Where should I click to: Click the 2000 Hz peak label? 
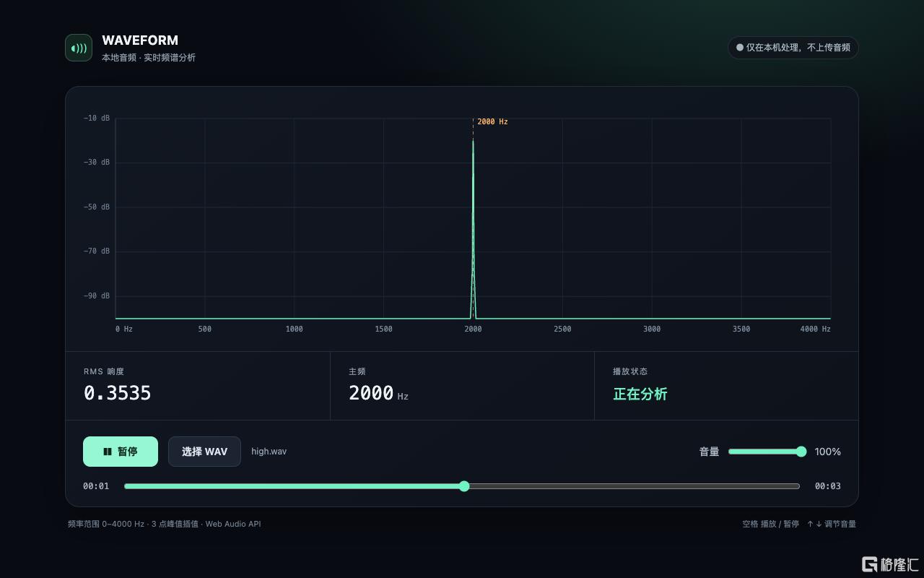click(x=492, y=122)
